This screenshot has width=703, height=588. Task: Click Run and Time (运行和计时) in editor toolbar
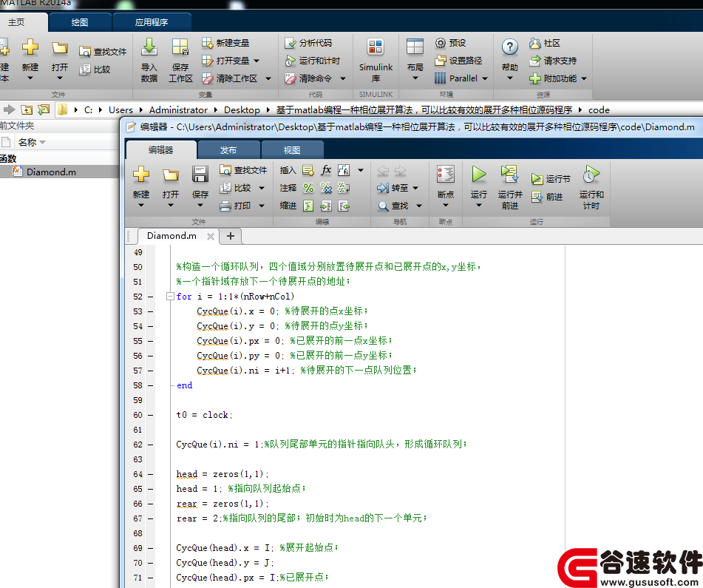591,187
